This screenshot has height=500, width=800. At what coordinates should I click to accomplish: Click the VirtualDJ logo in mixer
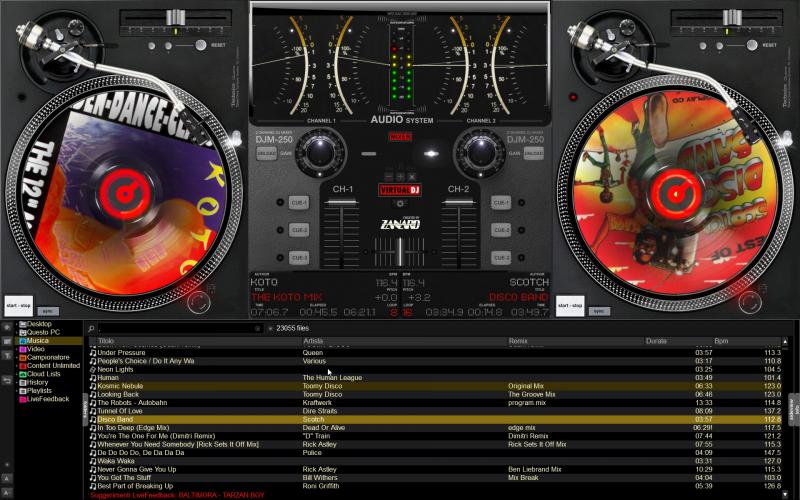pyautogui.click(x=400, y=190)
